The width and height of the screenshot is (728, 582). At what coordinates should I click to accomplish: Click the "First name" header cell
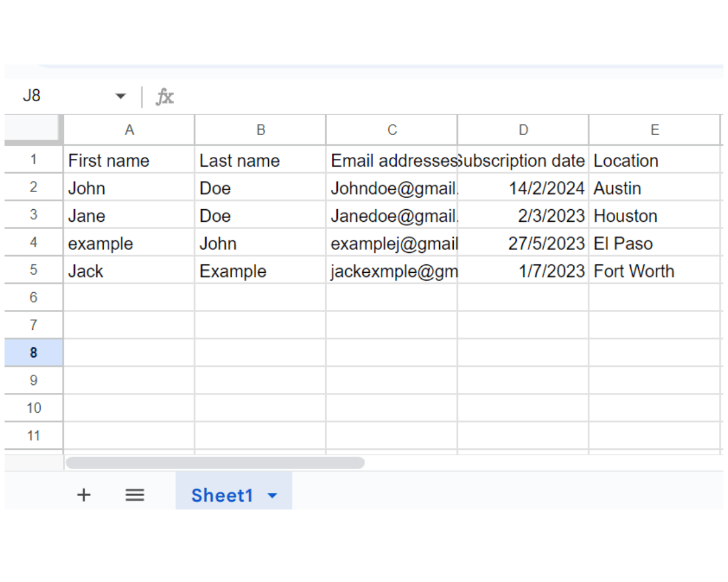click(x=129, y=160)
